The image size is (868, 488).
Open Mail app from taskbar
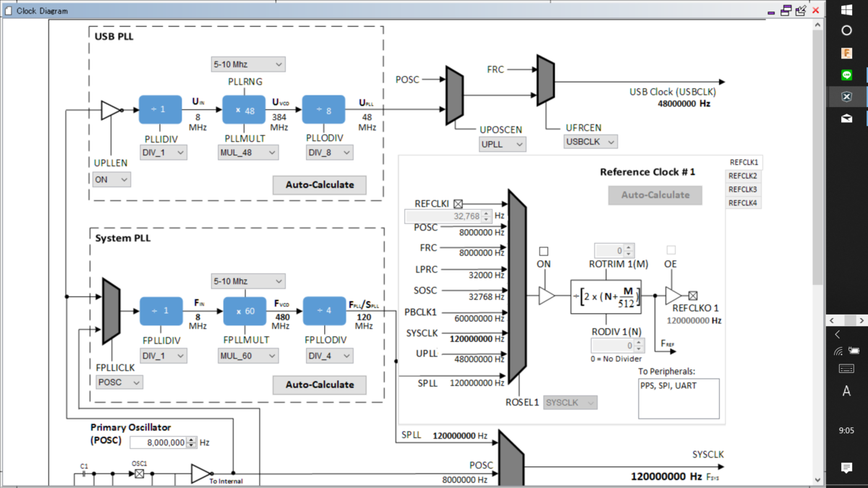pyautogui.click(x=846, y=119)
